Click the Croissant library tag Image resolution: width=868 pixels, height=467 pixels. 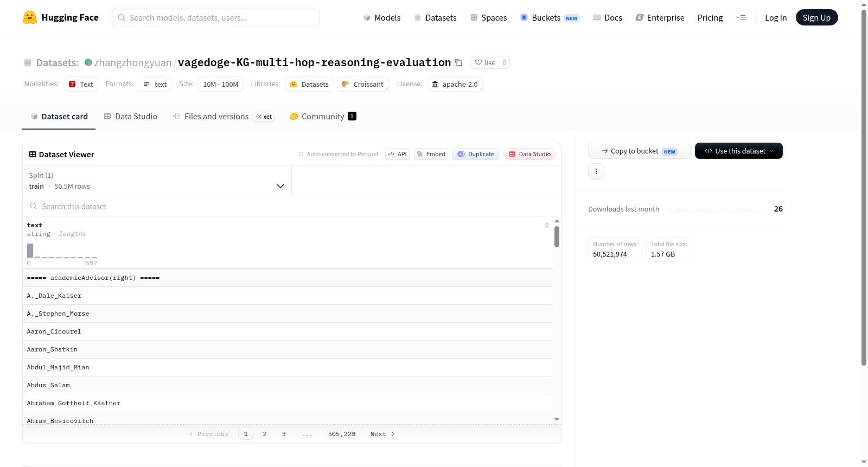point(363,84)
